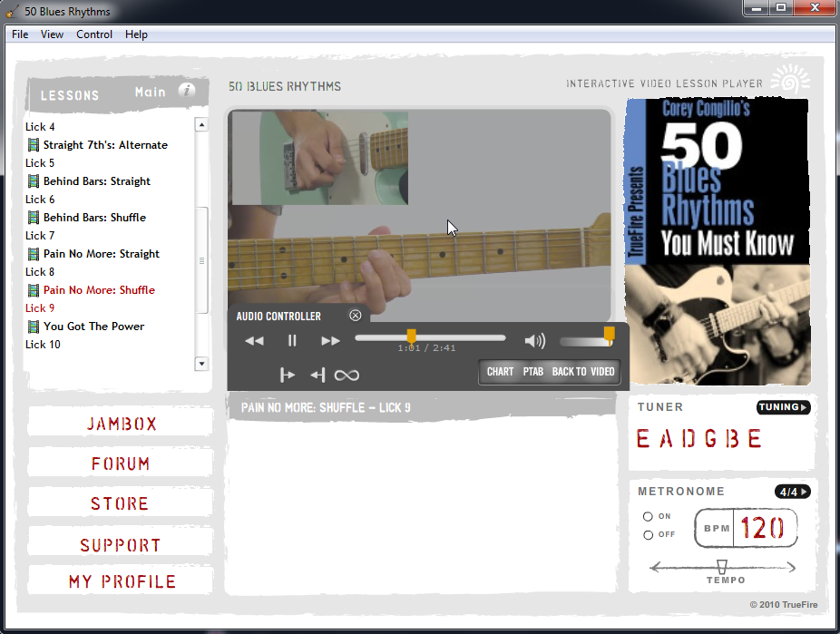The height and width of the screenshot is (634, 840).
Task: Click tuner low E string letter
Action: tap(643, 439)
